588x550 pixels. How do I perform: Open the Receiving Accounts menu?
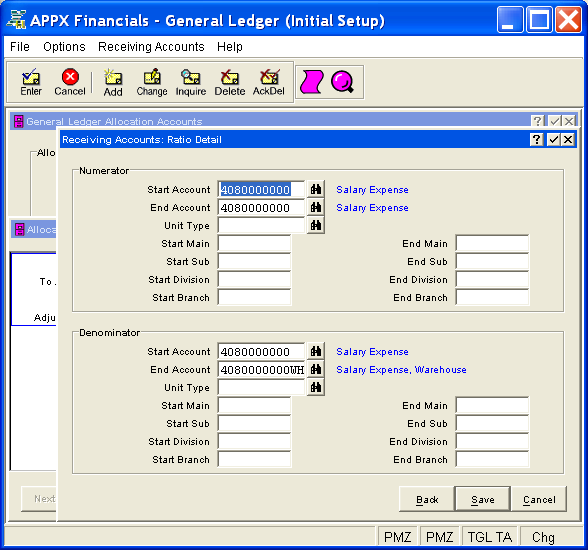click(x=151, y=47)
